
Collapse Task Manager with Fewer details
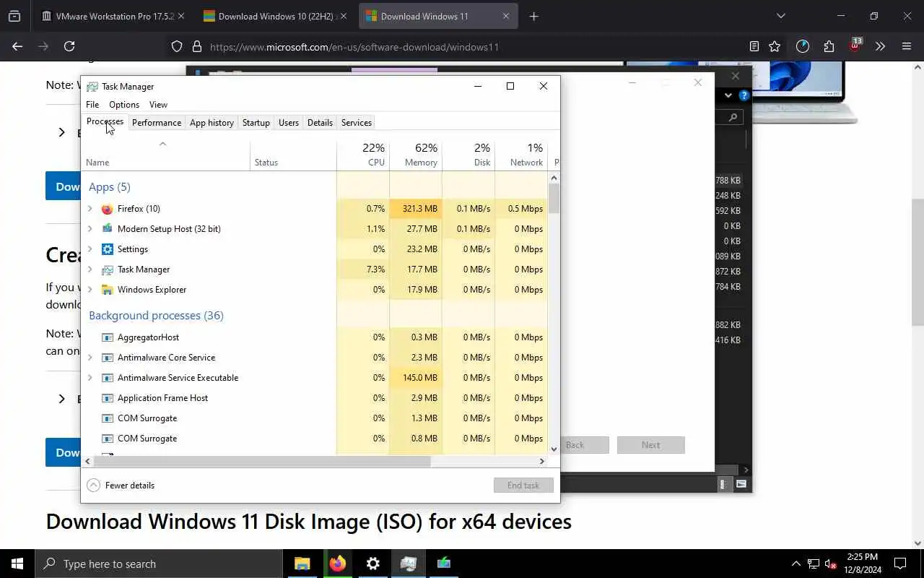tap(121, 486)
